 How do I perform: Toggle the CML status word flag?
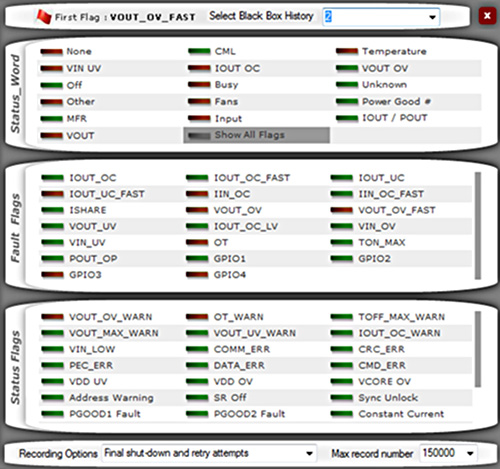(212, 51)
